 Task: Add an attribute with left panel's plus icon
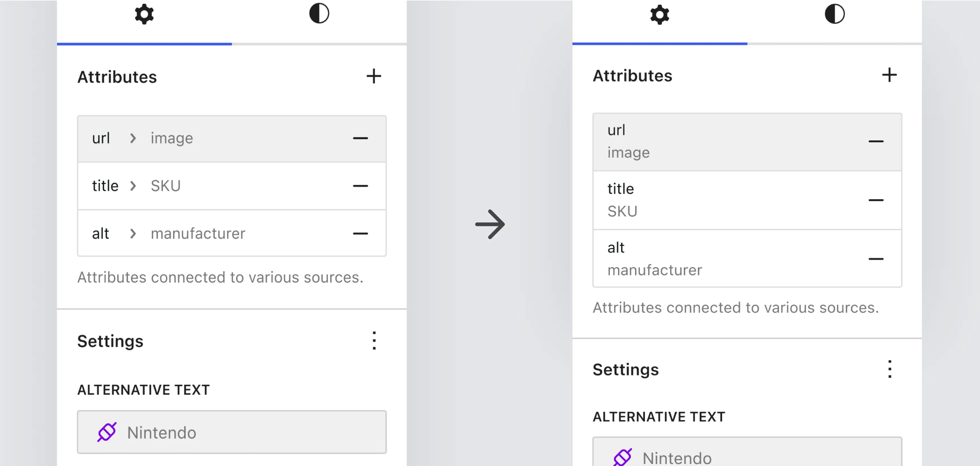[374, 76]
